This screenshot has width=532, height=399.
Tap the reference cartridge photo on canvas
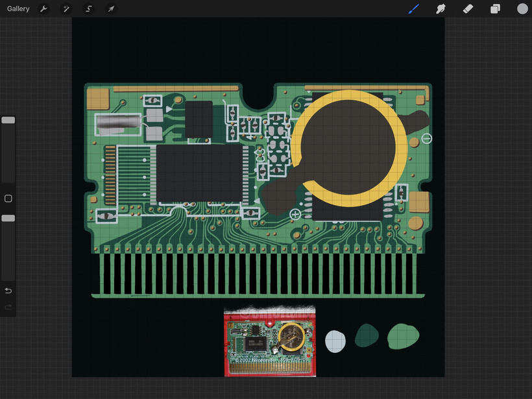click(270, 343)
